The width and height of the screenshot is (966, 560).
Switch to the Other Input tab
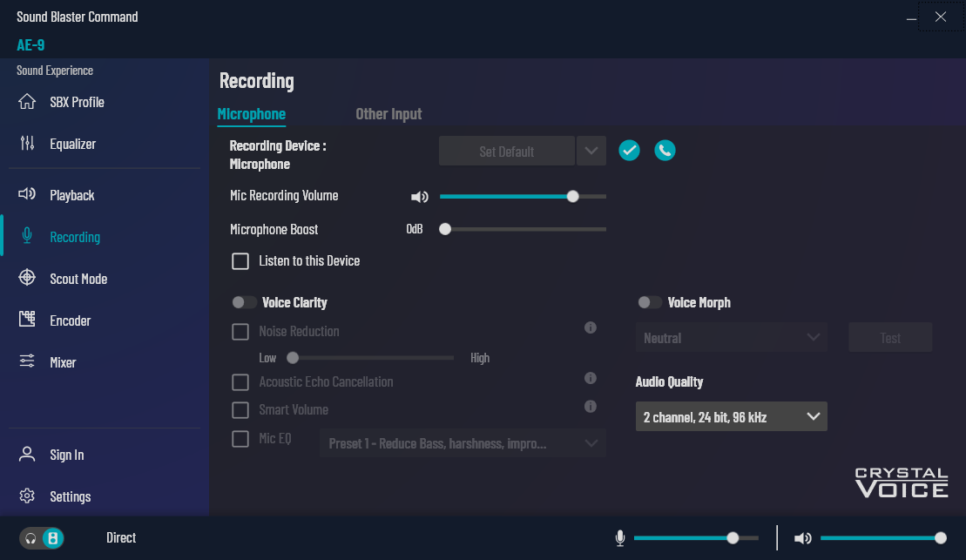[388, 114]
